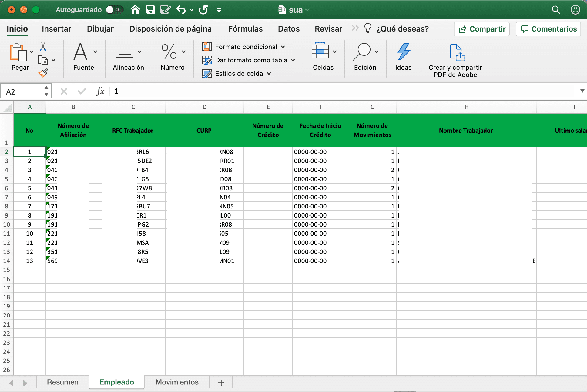Open the quick access toolbar customize chevron
Screen dimensions: 587x392
tap(218, 10)
